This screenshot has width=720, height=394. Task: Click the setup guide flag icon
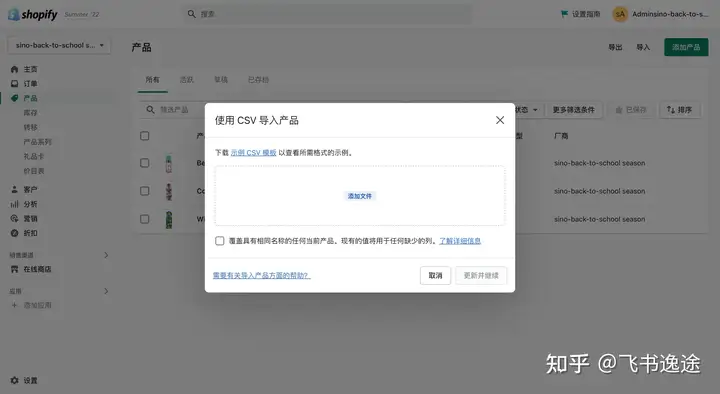(564, 14)
